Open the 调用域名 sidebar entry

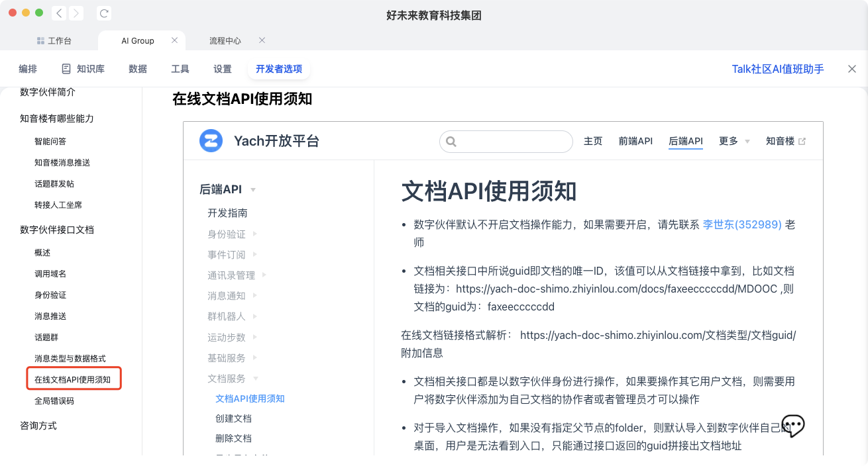[50, 273]
